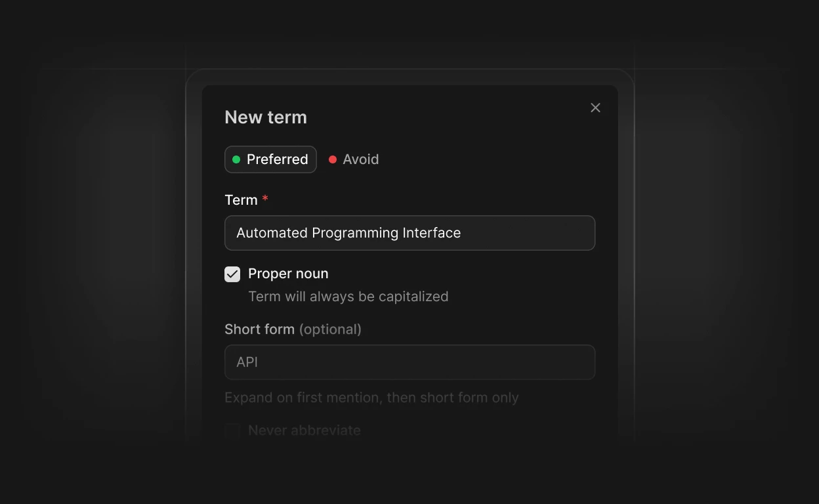Enable the Never abbreviate checkbox
819x504 pixels.
pyautogui.click(x=232, y=430)
